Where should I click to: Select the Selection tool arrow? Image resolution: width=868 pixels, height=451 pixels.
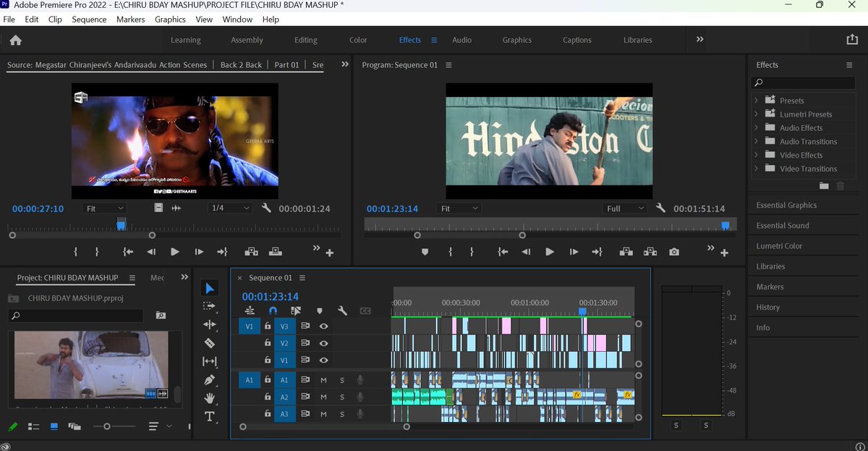pos(210,288)
